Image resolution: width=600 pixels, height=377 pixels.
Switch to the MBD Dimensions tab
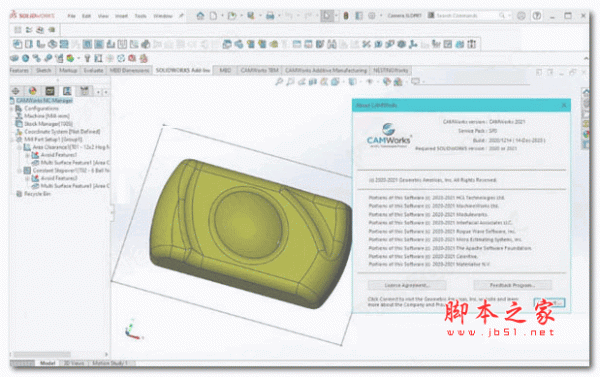click(129, 70)
